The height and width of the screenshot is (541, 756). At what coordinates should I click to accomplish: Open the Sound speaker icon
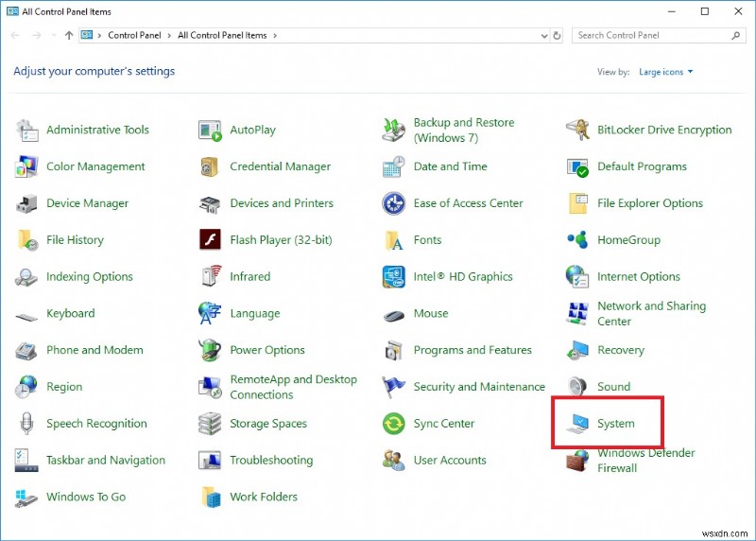pos(577,387)
